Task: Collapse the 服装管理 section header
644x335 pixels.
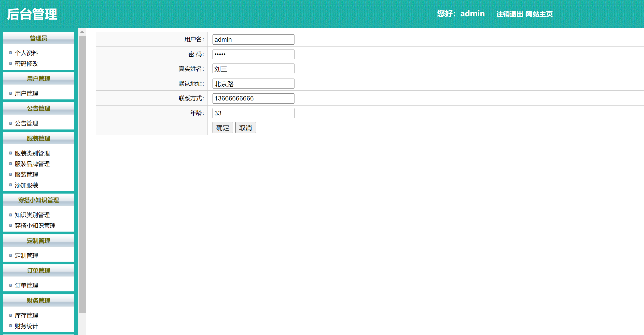Action: click(39, 138)
